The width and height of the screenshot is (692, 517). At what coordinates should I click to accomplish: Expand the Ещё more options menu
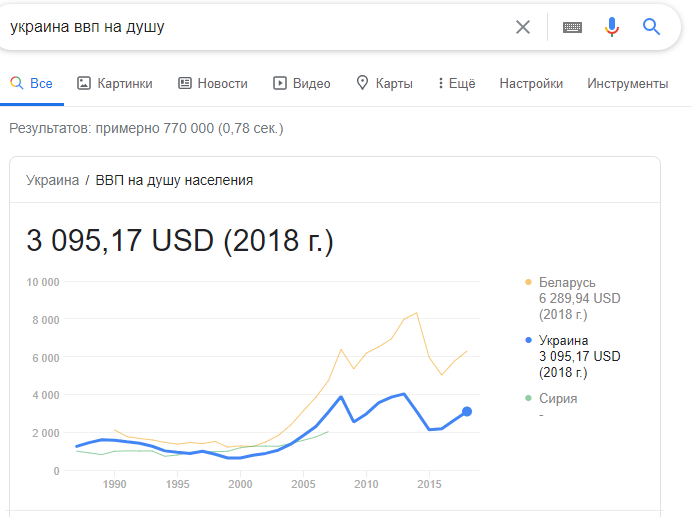point(456,84)
